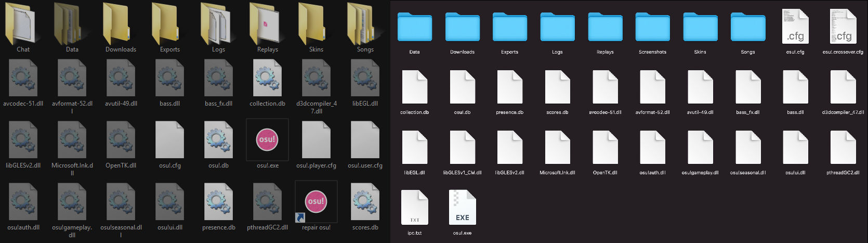Image resolution: width=868 pixels, height=243 pixels.
Task: Select presence.db white file in macOS view
Action: click(510, 87)
